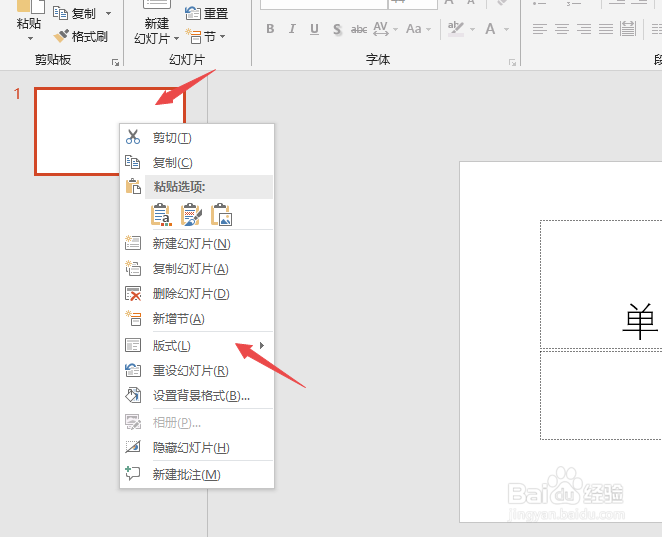
Task: Expand the 版式 submenu arrow
Action: point(262,345)
